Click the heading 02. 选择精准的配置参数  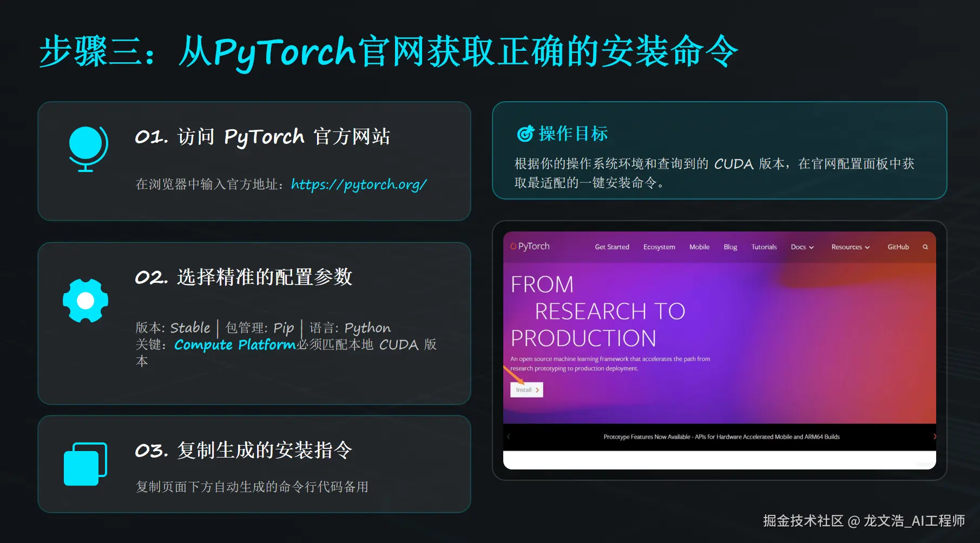[244, 277]
